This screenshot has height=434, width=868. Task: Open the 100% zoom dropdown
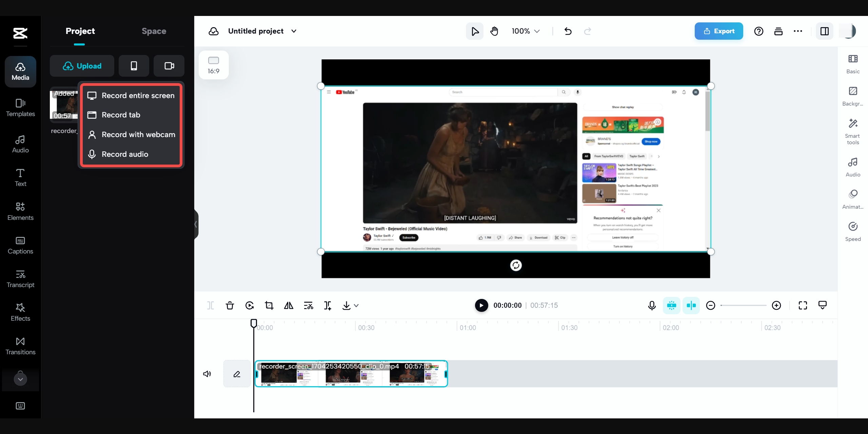pos(526,31)
